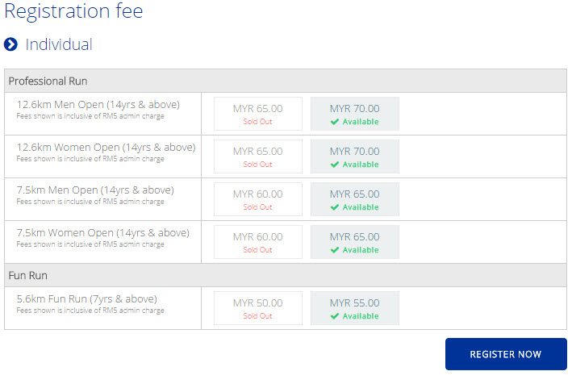Click the Individual chevron circle icon
572x392 pixels.
click(11, 45)
